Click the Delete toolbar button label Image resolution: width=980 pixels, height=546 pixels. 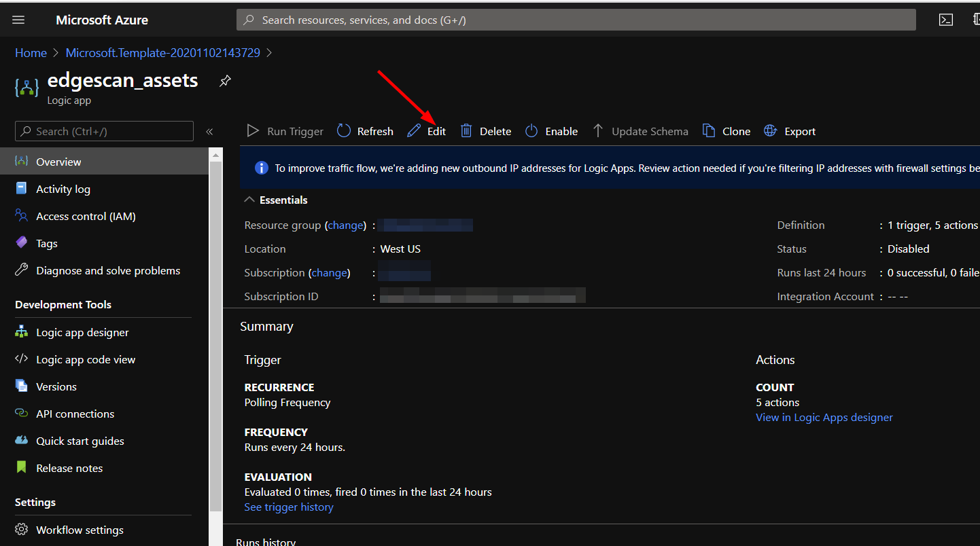[x=495, y=131]
